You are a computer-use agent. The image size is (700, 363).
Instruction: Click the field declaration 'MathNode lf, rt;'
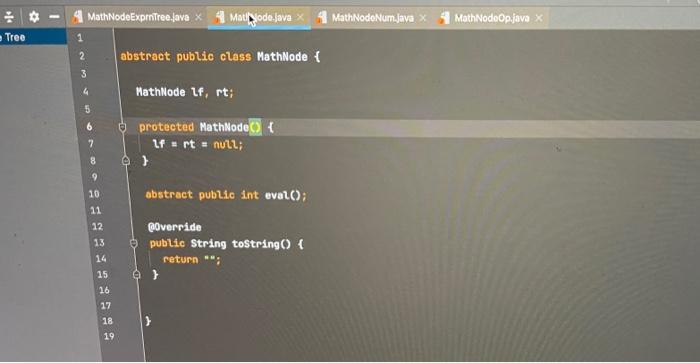click(x=185, y=92)
